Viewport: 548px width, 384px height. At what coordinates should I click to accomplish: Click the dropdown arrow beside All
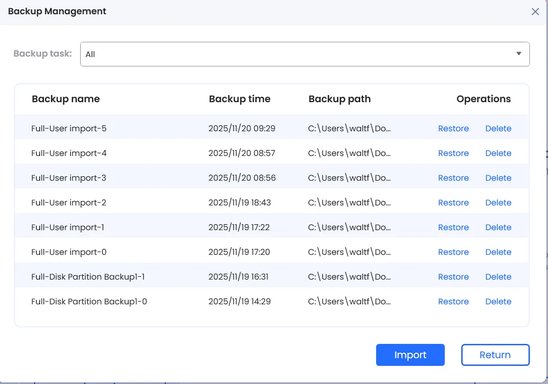click(519, 53)
